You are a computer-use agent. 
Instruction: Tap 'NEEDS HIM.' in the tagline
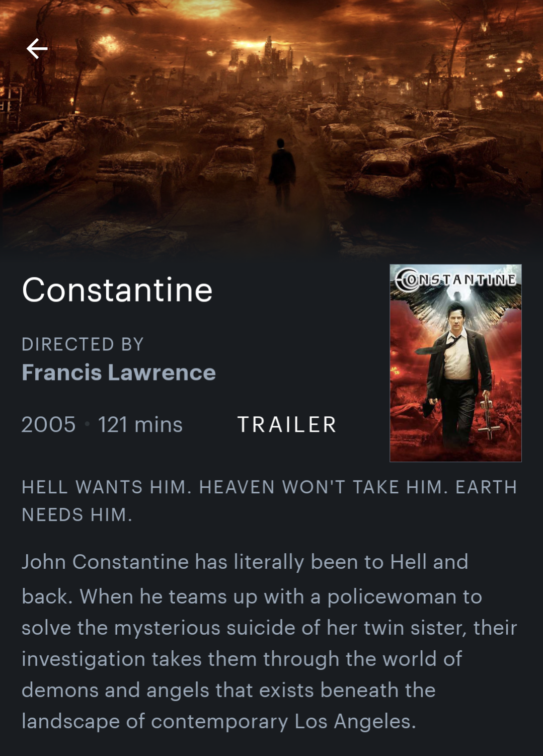(x=77, y=514)
